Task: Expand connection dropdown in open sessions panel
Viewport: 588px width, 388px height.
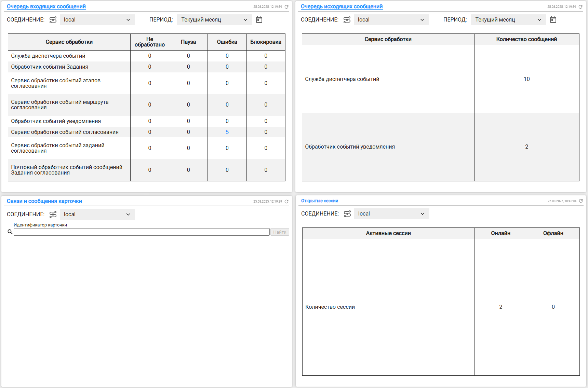Action: 391,214
